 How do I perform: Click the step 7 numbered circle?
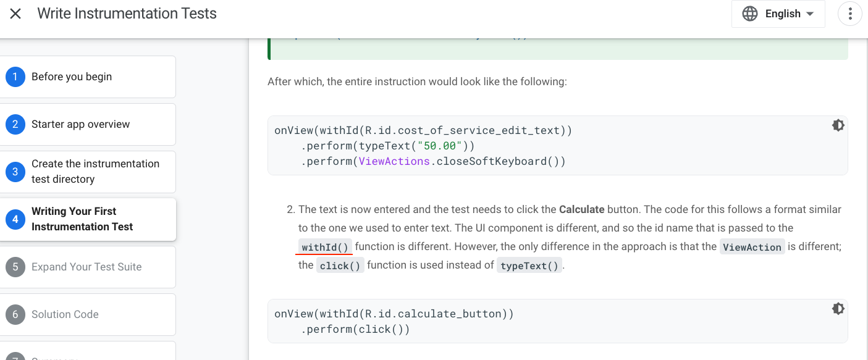(x=15, y=357)
